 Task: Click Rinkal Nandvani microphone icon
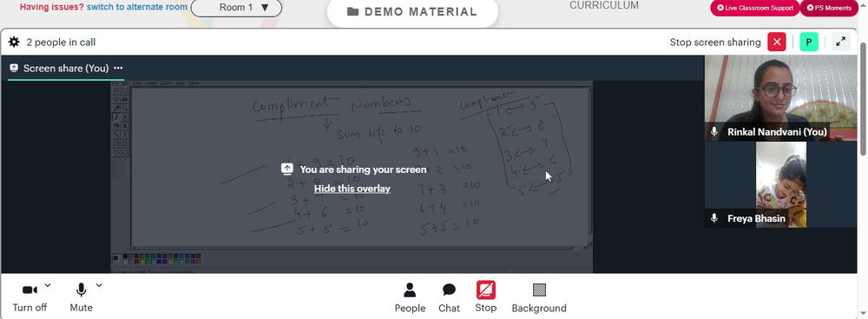714,132
